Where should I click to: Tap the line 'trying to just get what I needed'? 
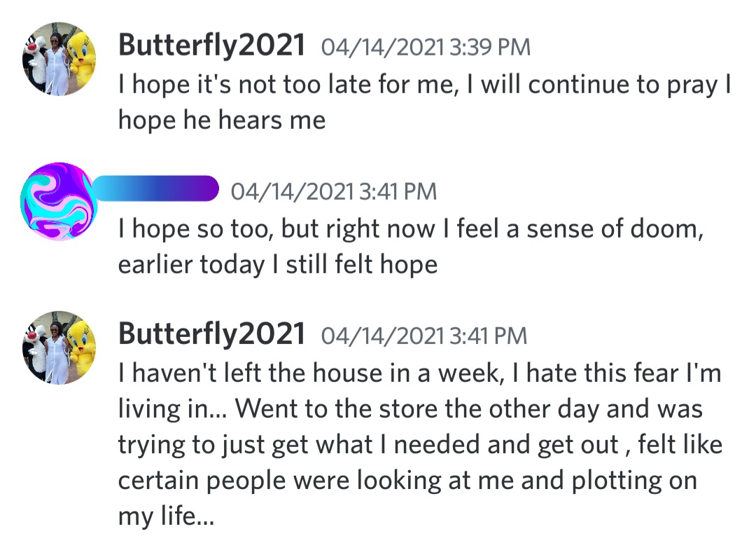click(x=420, y=445)
